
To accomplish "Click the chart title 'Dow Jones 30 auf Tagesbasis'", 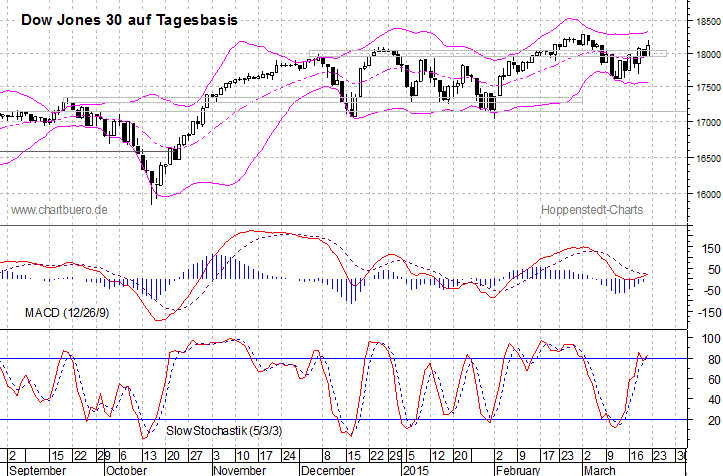I will pos(130,20).
